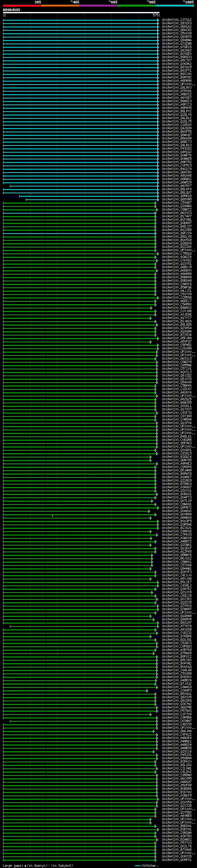Screen dimensions: 197x868
Task: Click the scale end value 575
Action: 155,15
